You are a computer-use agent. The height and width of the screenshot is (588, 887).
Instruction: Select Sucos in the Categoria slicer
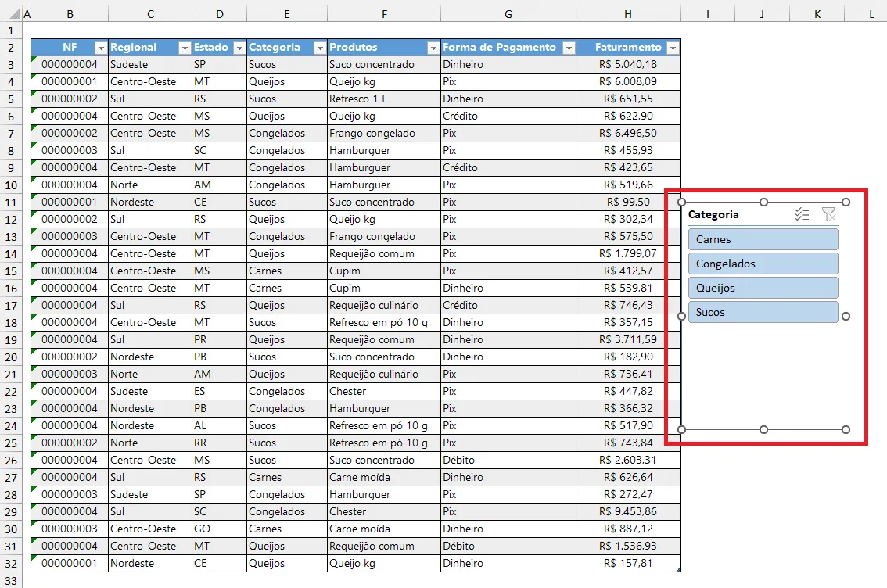click(x=763, y=312)
